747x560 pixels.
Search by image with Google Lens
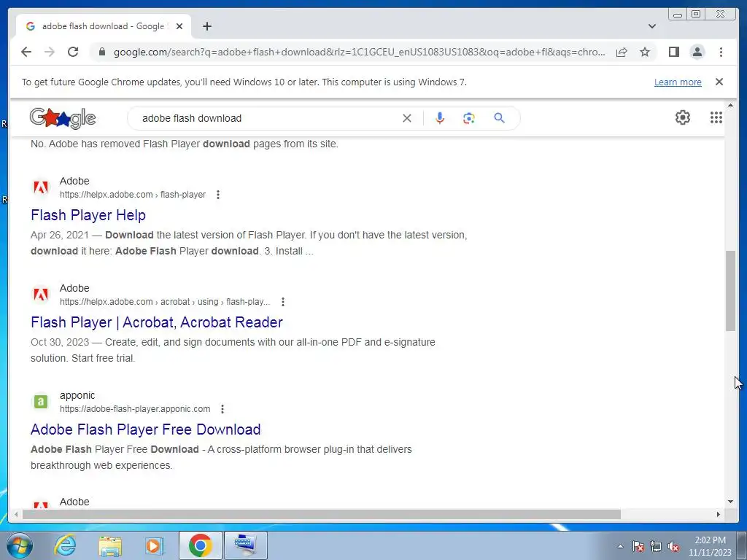coord(469,118)
